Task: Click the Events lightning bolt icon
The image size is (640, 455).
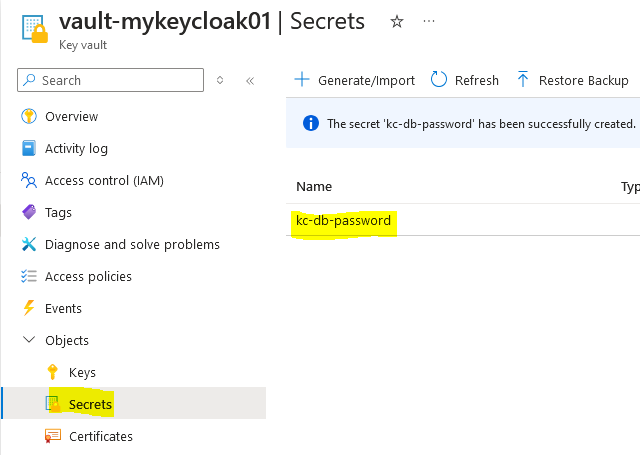Action: 28,308
